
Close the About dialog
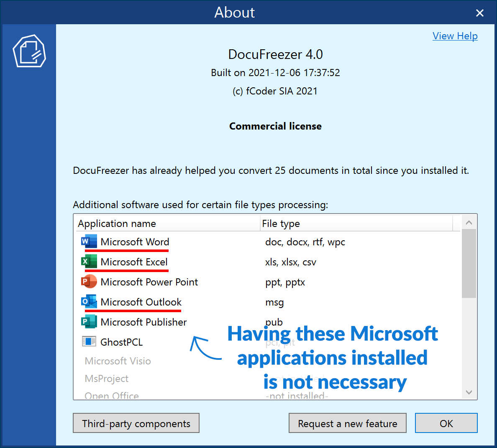tap(480, 13)
